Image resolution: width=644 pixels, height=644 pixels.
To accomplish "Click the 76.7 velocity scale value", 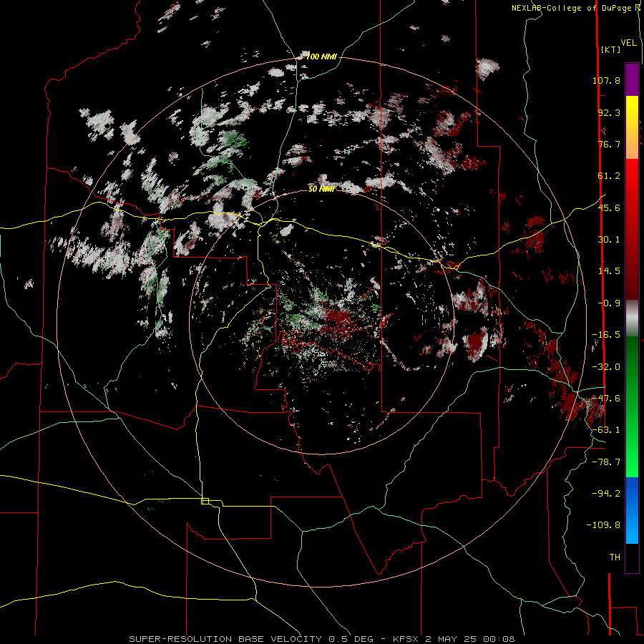I will tap(609, 144).
